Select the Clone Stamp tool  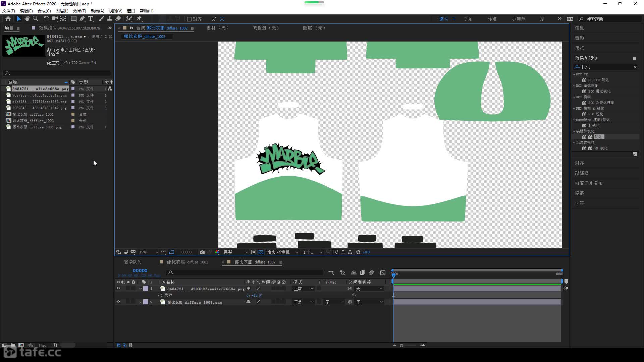110,19
